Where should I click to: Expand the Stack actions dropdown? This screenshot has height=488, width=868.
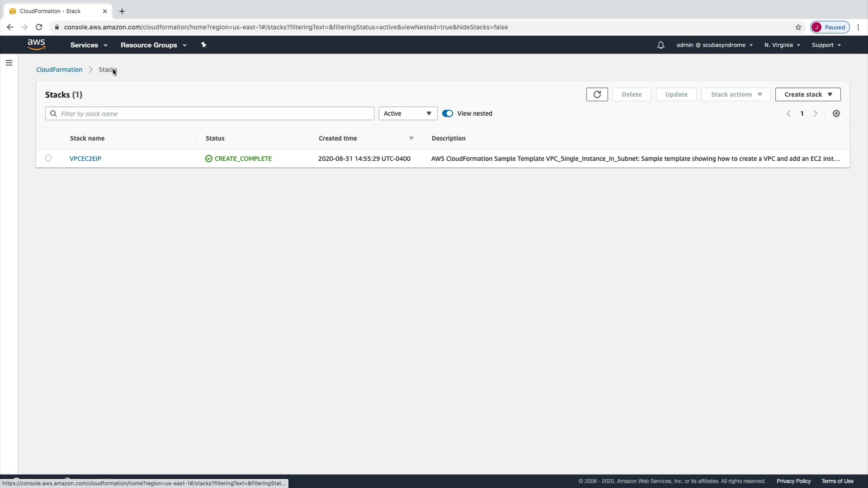pyautogui.click(x=736, y=94)
